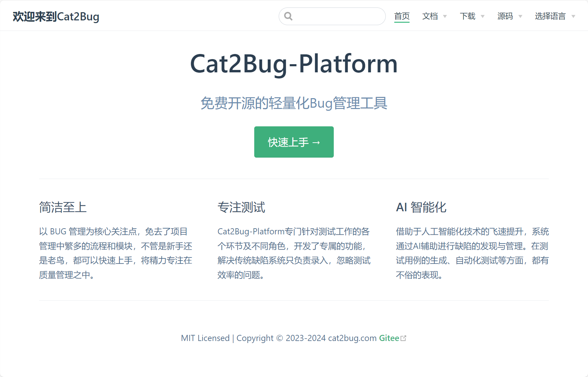Viewport: 588px width, 377px height.
Task: Focus the search input field
Action: coord(338,16)
